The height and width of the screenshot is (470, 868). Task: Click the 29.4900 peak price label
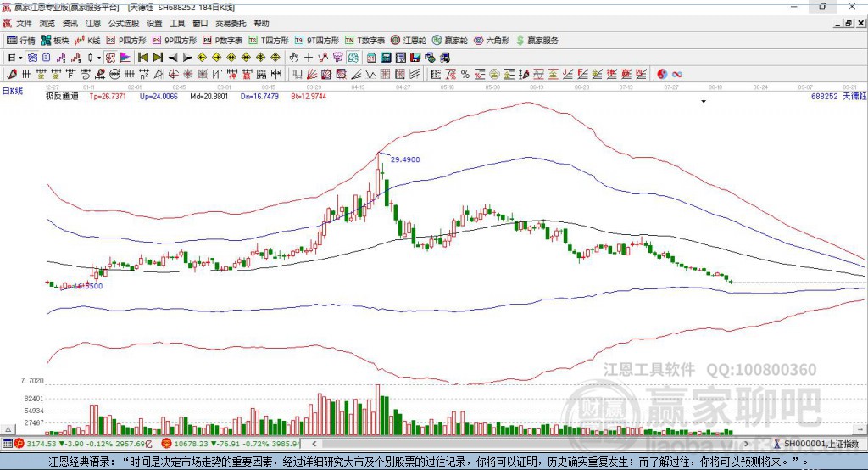pyautogui.click(x=405, y=159)
